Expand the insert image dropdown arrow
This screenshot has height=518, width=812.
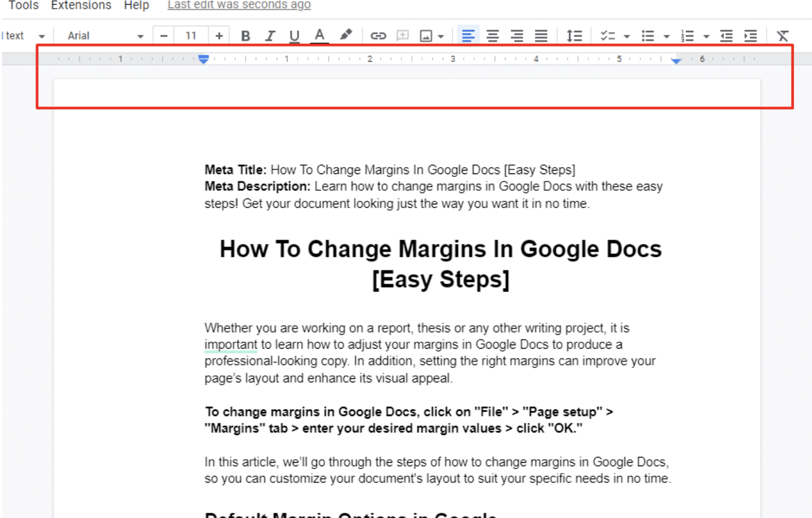click(441, 37)
